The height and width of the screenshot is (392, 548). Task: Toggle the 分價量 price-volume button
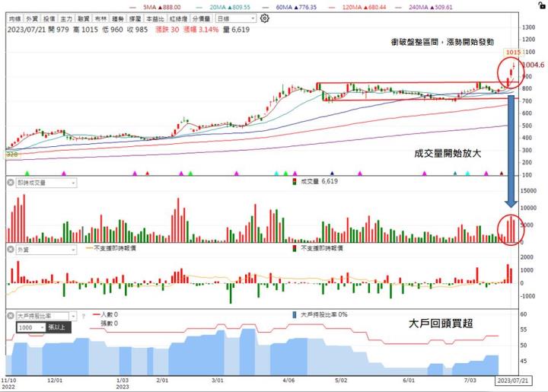pos(201,18)
